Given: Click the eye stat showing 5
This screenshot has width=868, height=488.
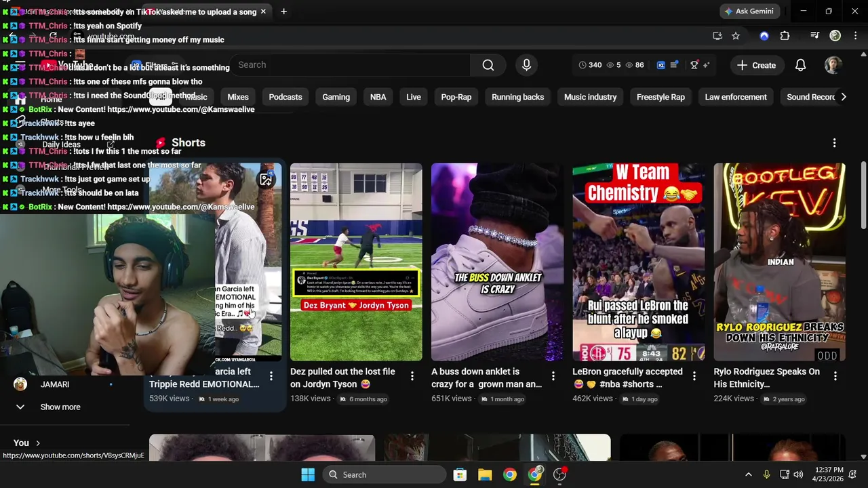Looking at the screenshot, I should coord(614,65).
